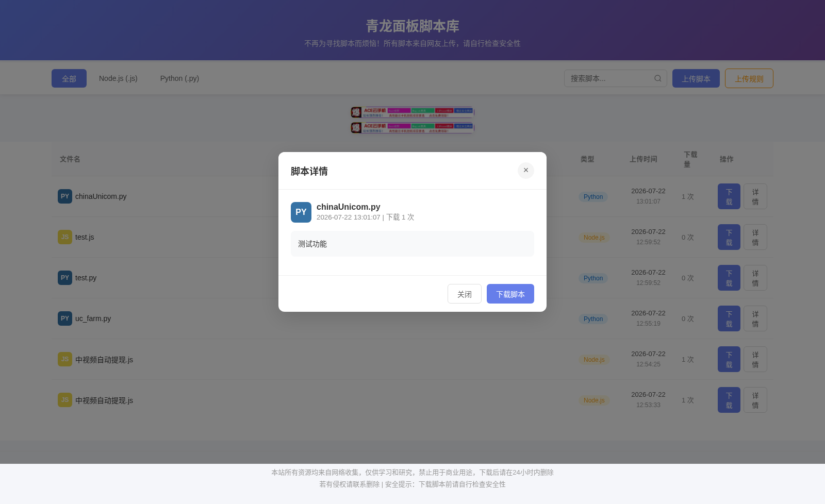Click the PY icon in the uc_farm.py row
825x504 pixels.
[x=65, y=318]
